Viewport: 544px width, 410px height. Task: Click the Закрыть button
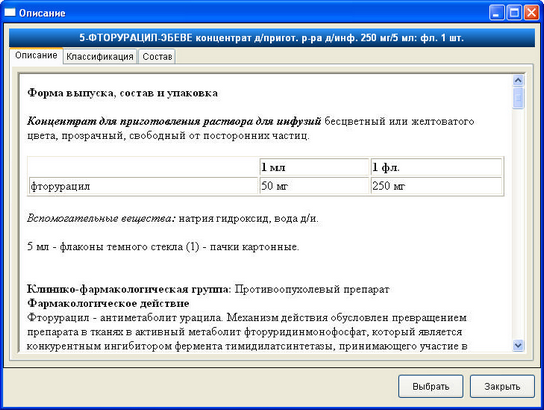click(x=502, y=386)
